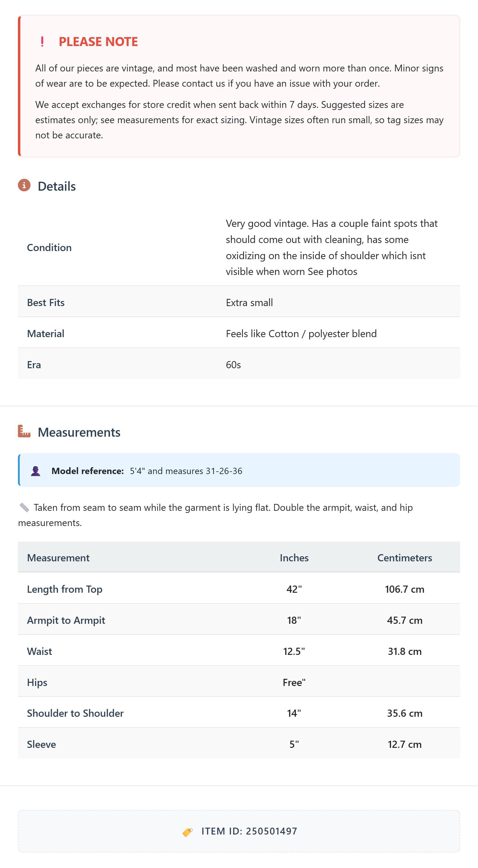This screenshot has height=868, width=478.
Task: Click the Details section heading
Action: pos(56,186)
